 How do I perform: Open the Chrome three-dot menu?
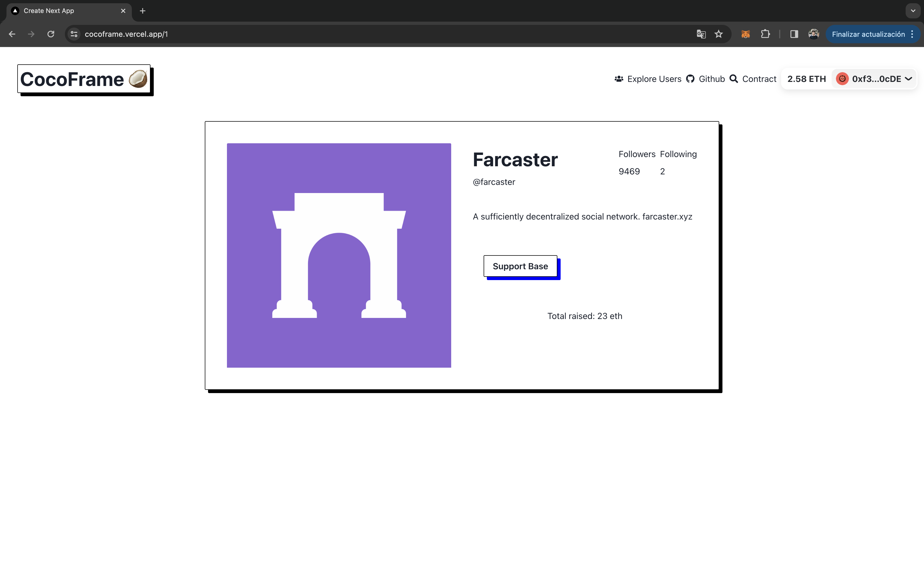coord(912,34)
